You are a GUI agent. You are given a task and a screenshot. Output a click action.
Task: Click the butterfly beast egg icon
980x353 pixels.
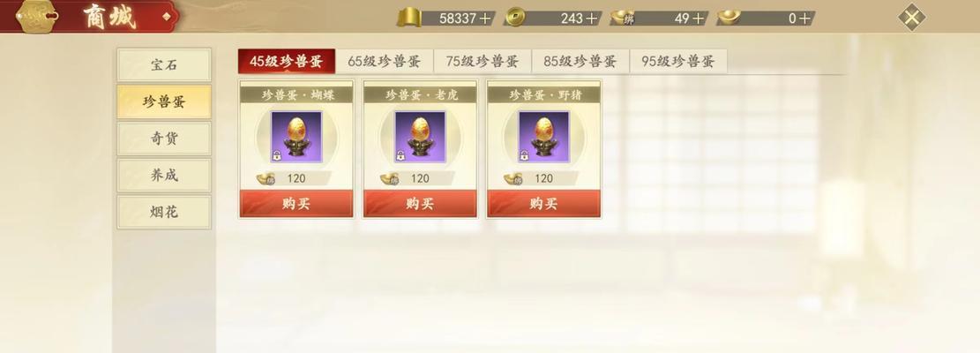pos(296,137)
